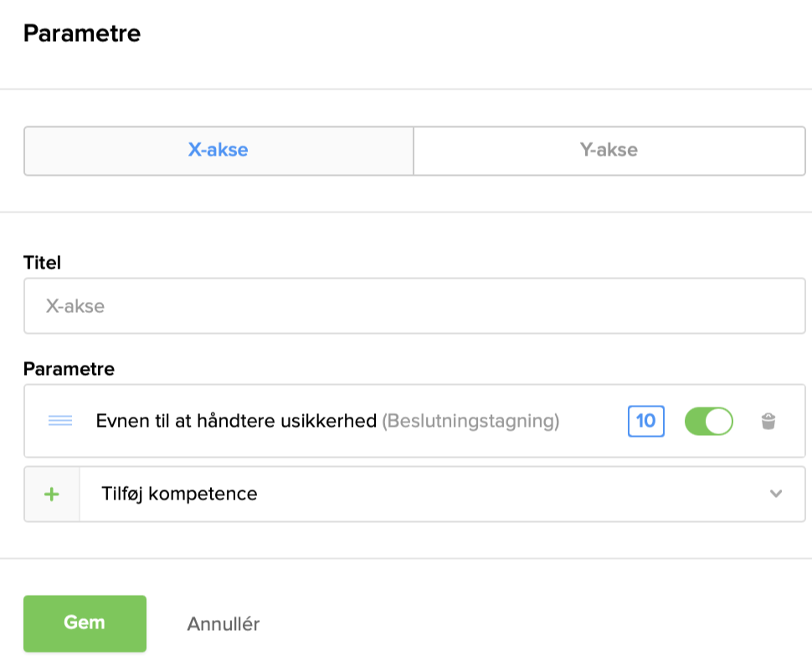Switch to the Y-akse tab

[x=609, y=151]
